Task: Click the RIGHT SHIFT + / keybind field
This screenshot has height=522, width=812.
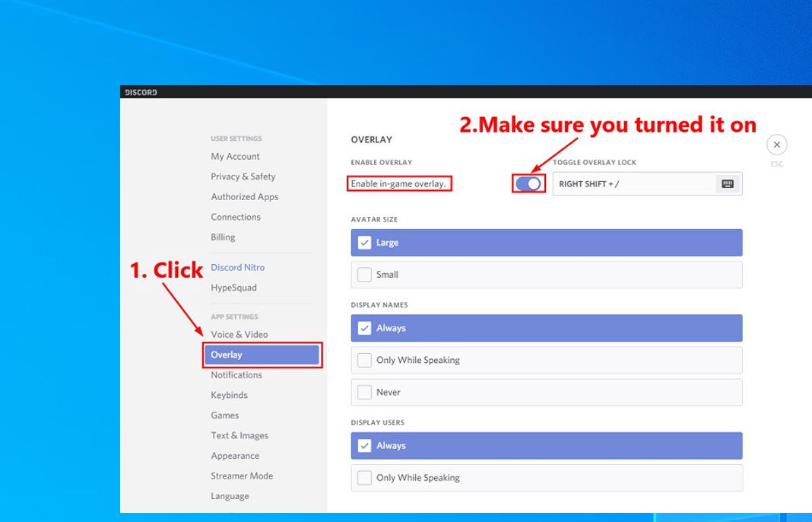Action: [x=647, y=184]
